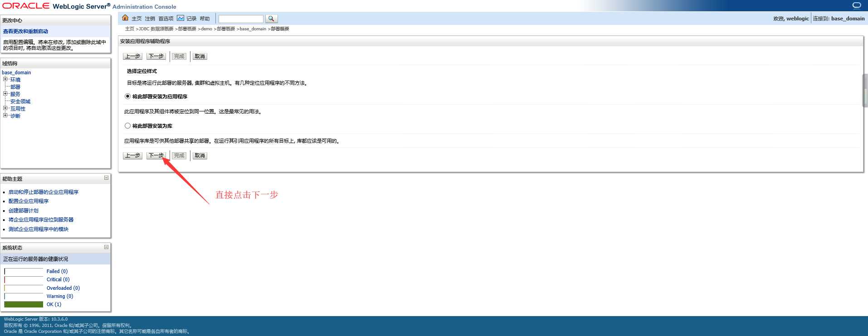This screenshot has height=336, width=868.
Task: Click the 安装应用程序辅助程序 header text
Action: pyautogui.click(x=145, y=41)
